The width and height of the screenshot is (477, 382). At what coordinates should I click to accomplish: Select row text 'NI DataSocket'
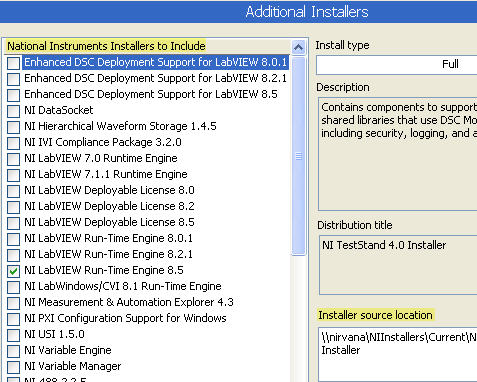59,110
